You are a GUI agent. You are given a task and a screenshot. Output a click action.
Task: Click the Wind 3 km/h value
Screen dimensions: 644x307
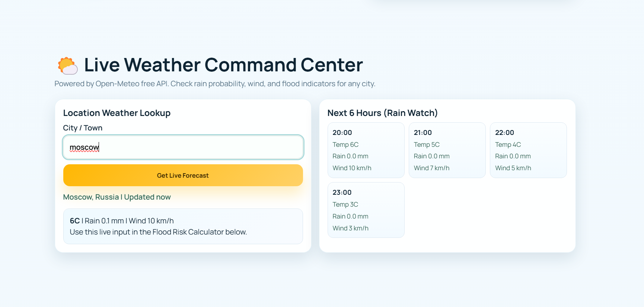tap(351, 228)
